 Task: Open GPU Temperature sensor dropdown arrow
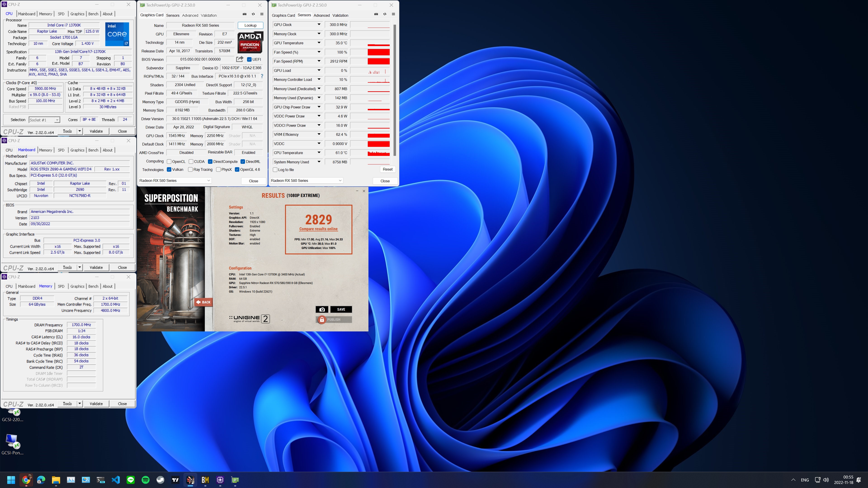click(x=319, y=43)
